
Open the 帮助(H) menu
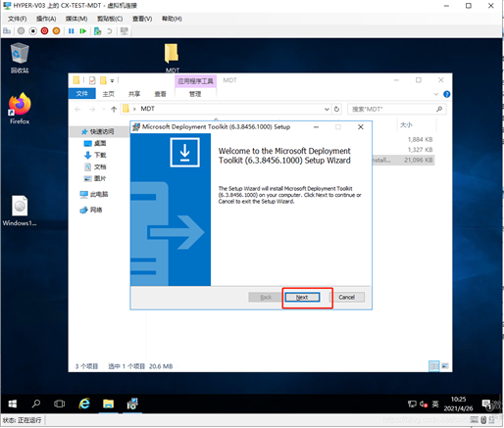172,19
